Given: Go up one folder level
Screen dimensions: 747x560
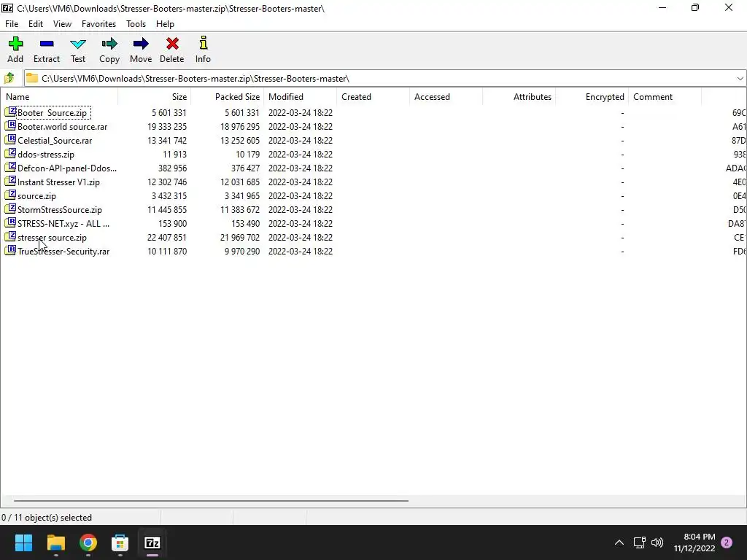Looking at the screenshot, I should 9,78.
